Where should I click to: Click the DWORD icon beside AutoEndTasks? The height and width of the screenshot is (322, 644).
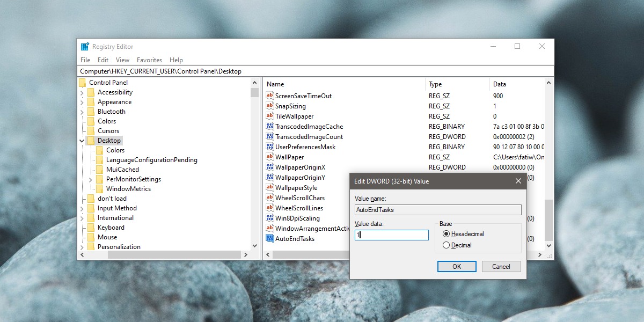click(x=270, y=238)
